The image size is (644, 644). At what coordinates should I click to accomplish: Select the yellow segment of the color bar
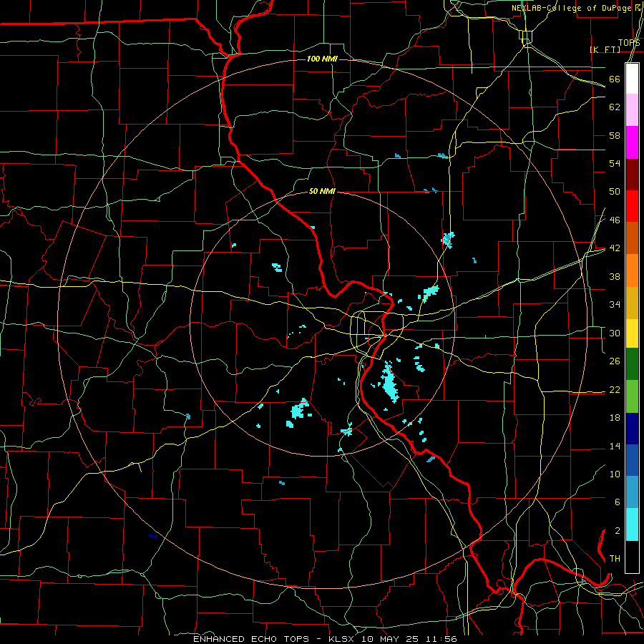point(632,333)
